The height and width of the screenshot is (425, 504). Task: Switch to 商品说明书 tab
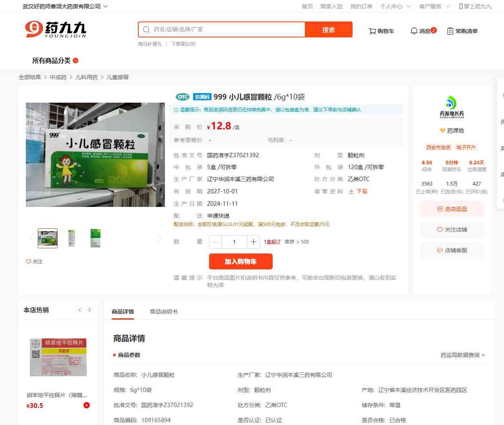pos(163,312)
